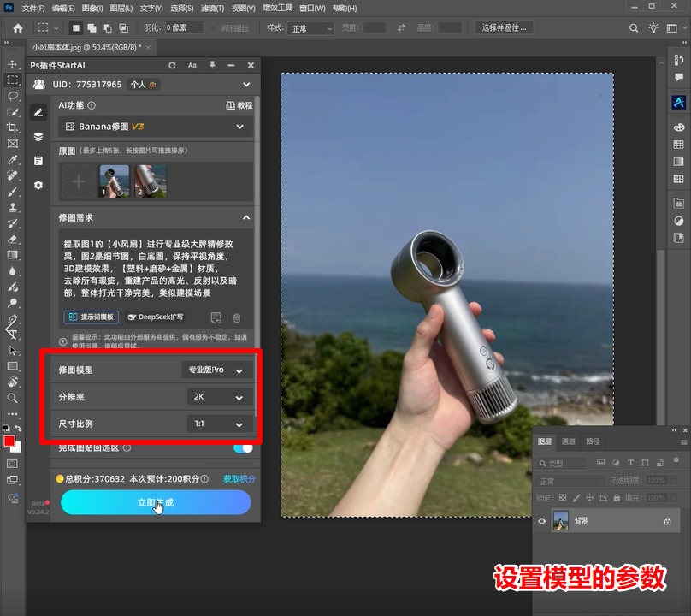
Task: Select the Blur tool
Action: pos(12,270)
